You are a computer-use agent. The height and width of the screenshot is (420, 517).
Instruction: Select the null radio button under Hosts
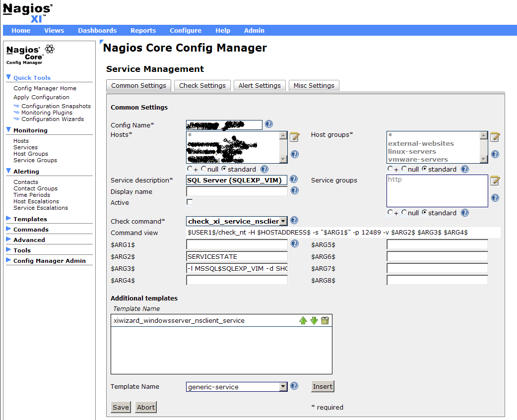(204, 169)
